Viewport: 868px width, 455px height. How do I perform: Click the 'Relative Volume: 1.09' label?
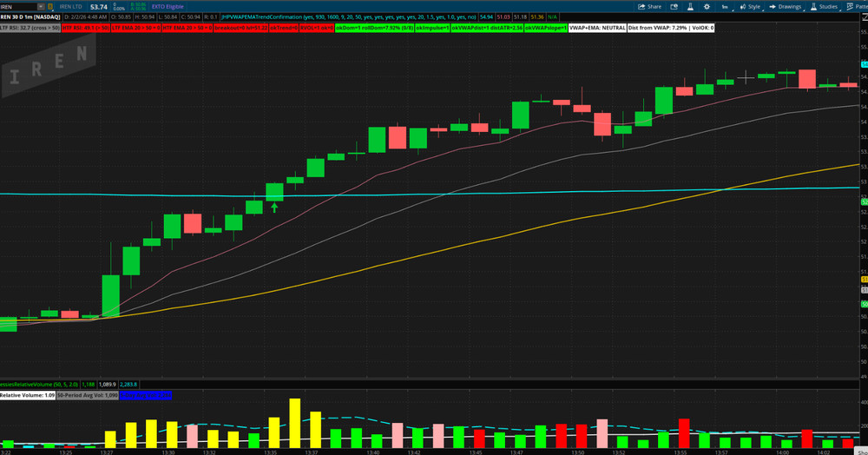point(27,395)
